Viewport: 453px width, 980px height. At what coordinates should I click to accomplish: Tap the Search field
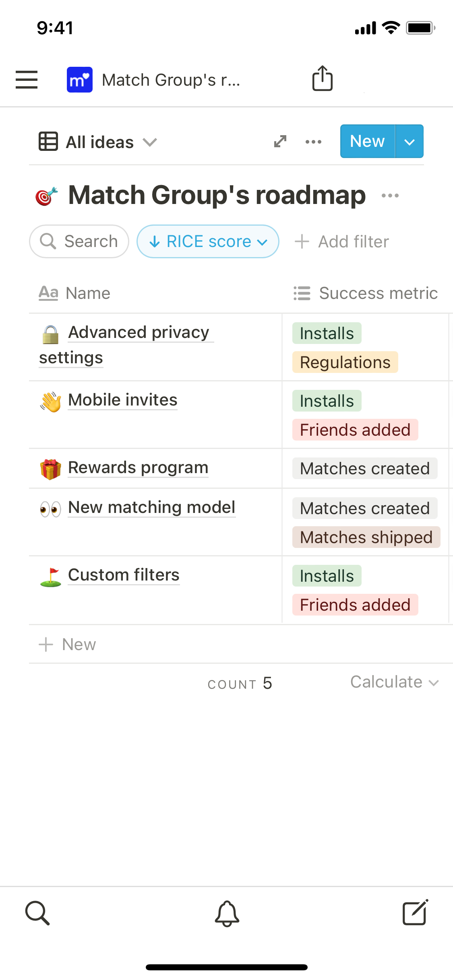(x=79, y=241)
